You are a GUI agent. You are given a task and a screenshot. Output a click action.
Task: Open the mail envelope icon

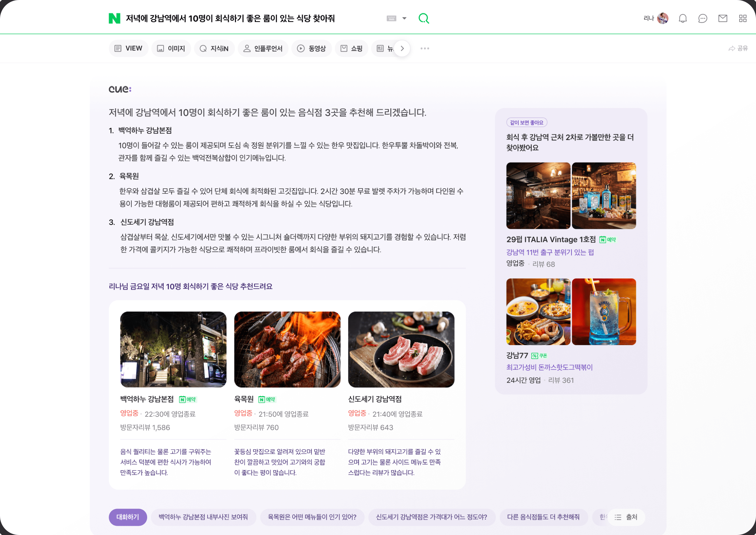point(723,19)
